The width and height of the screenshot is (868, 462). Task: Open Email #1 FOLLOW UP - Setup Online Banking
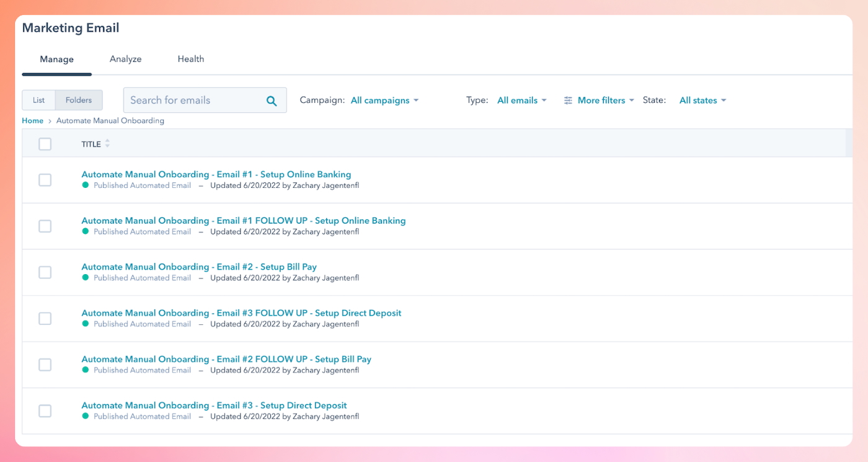click(x=244, y=221)
